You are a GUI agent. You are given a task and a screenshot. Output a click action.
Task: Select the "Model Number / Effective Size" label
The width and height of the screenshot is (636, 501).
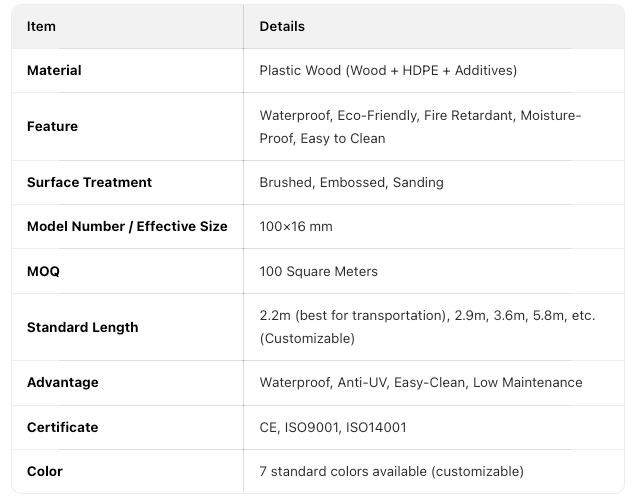[127, 226]
